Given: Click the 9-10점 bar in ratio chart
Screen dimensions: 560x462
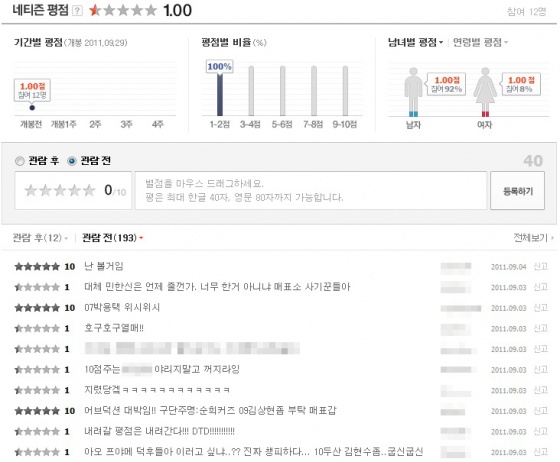Looking at the screenshot, I should click(x=345, y=91).
